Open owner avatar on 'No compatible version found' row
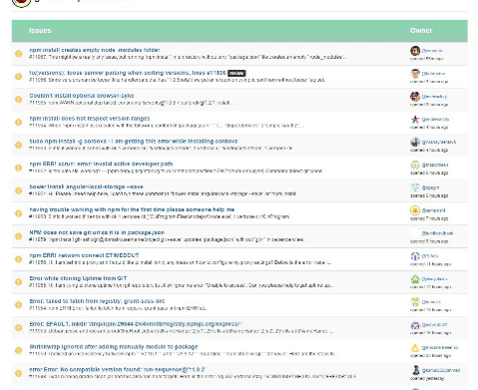 click(x=415, y=370)
